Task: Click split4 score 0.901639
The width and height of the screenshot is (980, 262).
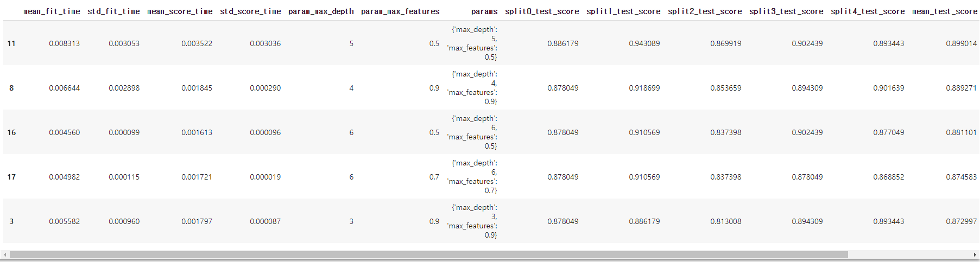Action: [x=889, y=88]
